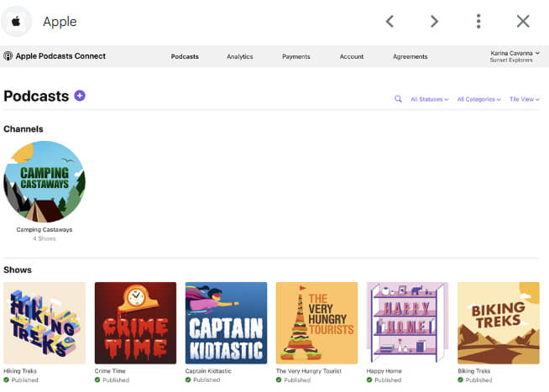Expand the All Categories filter
549x392 pixels.
[x=479, y=99]
